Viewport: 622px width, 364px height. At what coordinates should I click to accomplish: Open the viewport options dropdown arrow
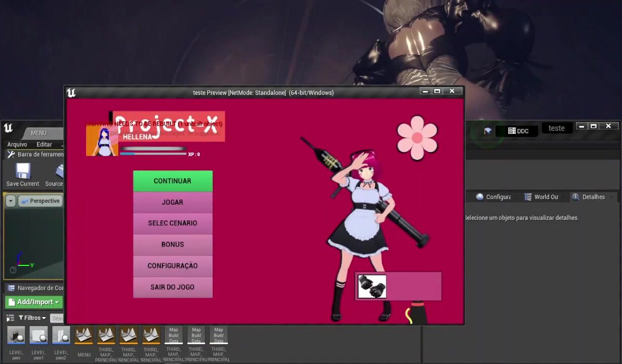coord(11,201)
